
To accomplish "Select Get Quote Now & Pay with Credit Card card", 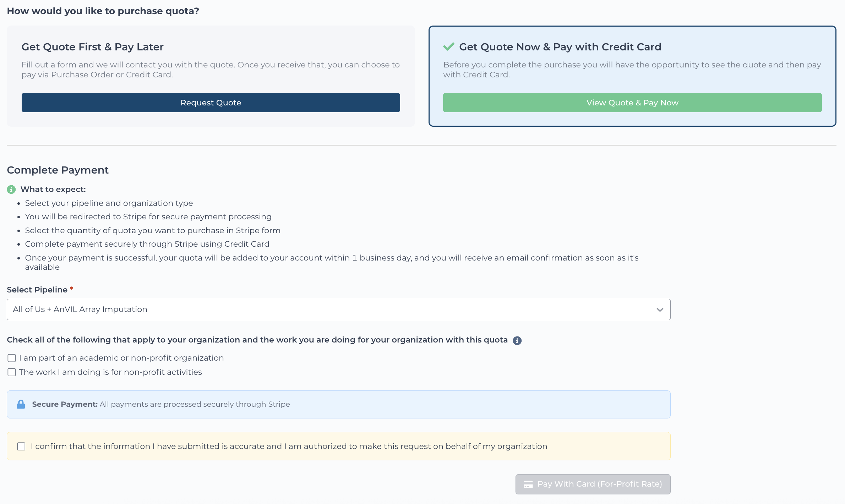I will (632, 76).
